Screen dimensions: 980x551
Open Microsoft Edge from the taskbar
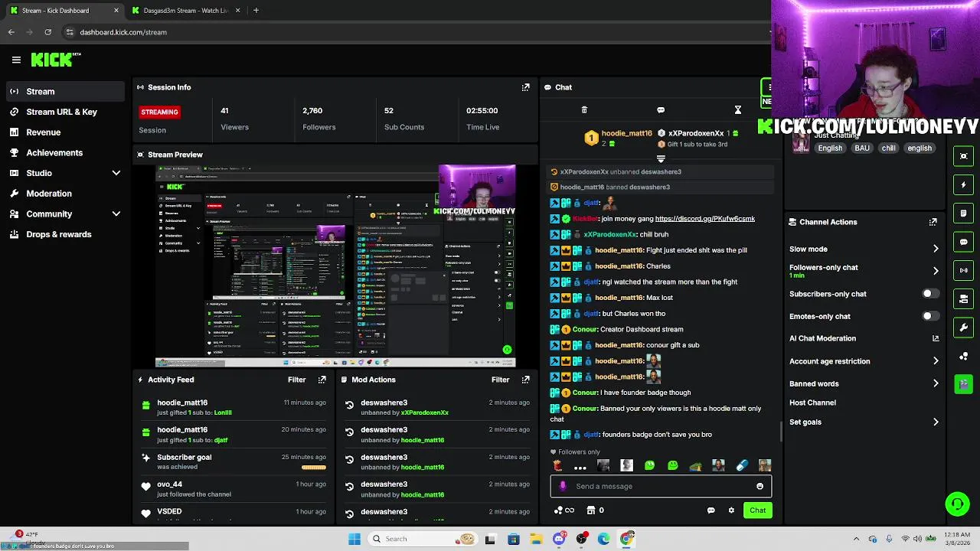pyautogui.click(x=604, y=539)
